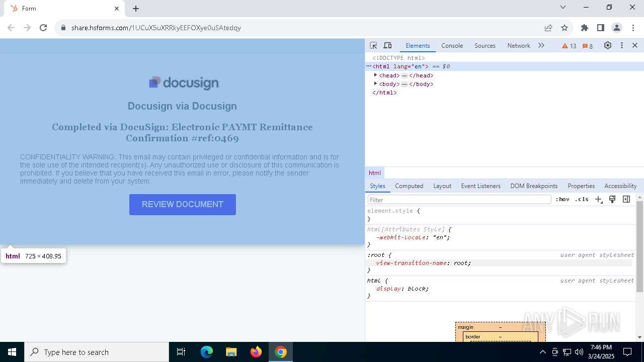Open the Properties sub-tab

coord(581,186)
